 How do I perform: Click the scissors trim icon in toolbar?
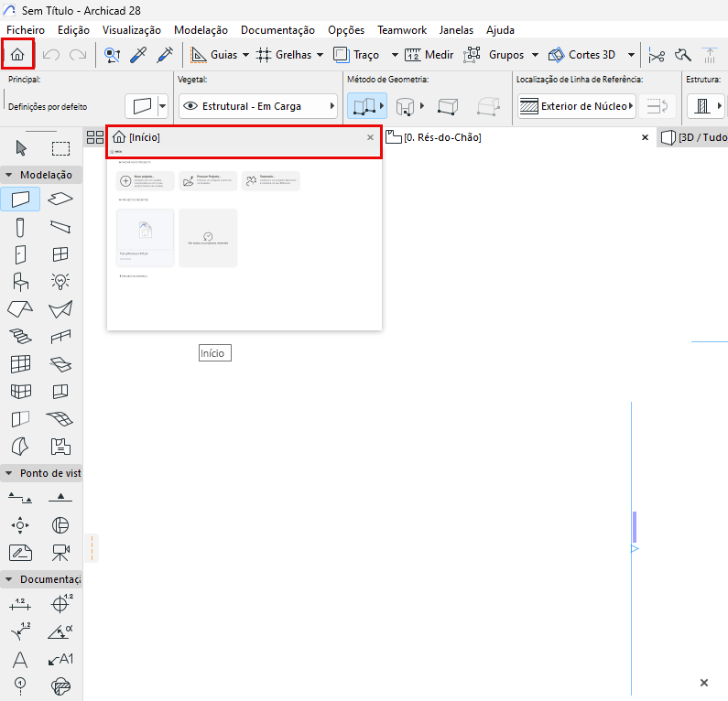[x=657, y=56]
